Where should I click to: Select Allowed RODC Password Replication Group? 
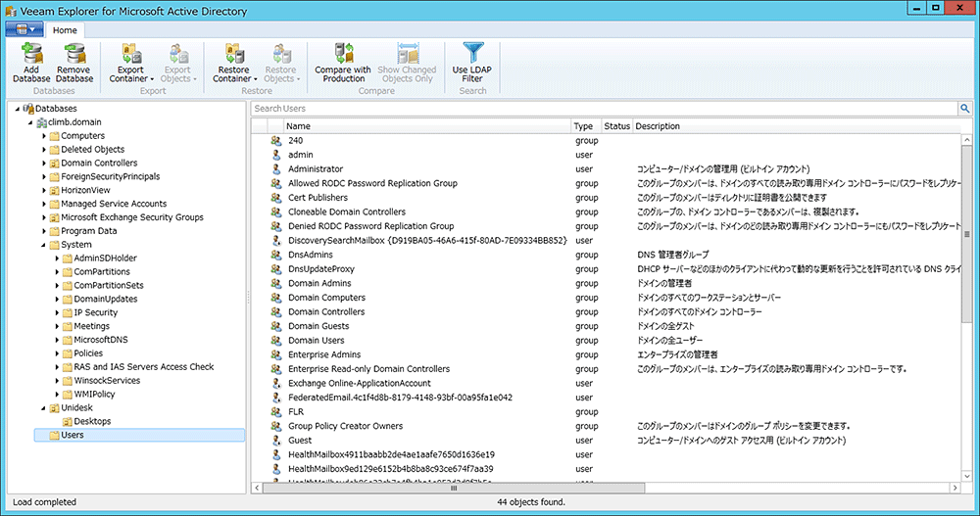click(x=606, y=184)
